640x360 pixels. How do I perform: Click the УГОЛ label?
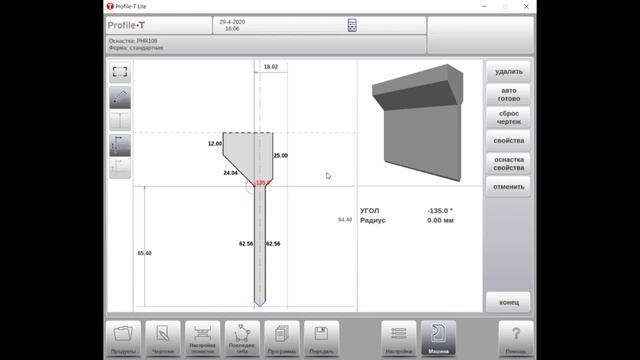click(x=369, y=211)
